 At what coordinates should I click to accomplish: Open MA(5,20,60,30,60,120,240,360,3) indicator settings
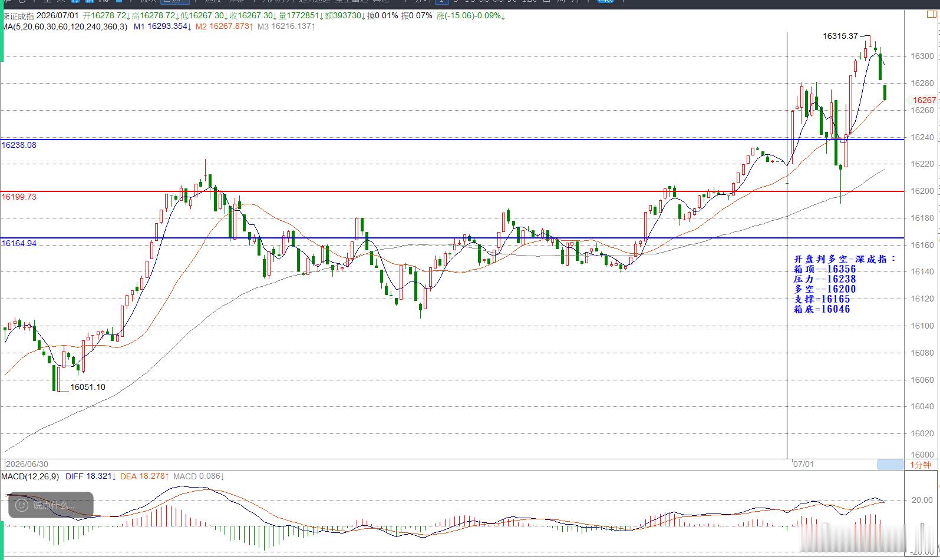coord(64,26)
